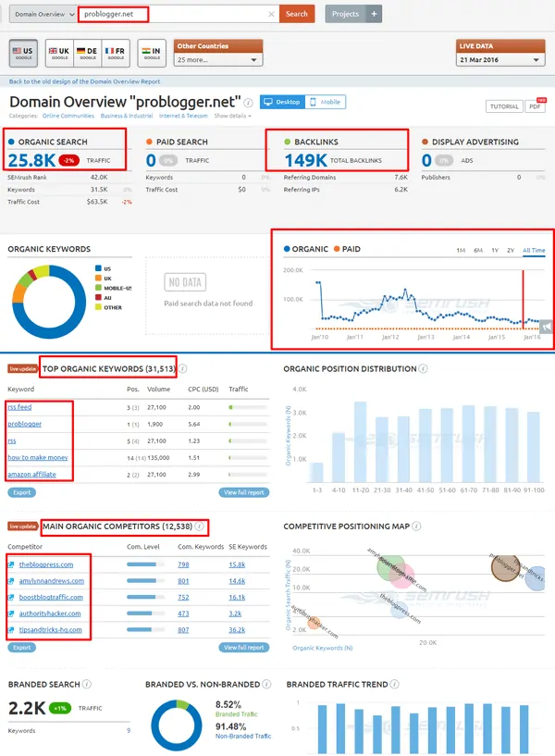Export the report via PDF button
The height and width of the screenshot is (756, 555).
[535, 106]
